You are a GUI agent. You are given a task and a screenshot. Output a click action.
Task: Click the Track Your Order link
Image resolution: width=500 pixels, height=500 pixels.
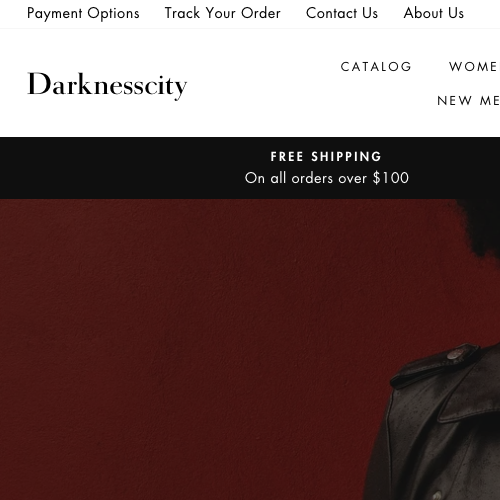click(223, 13)
